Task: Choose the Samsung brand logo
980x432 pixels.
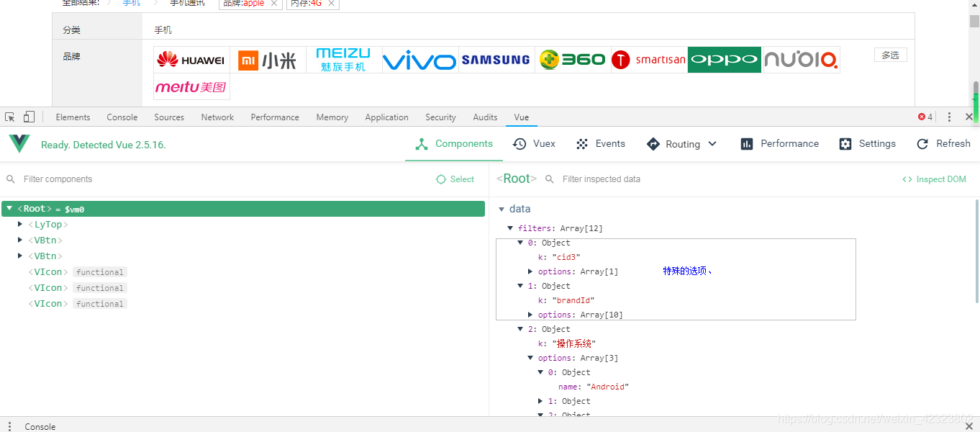Action: point(496,60)
